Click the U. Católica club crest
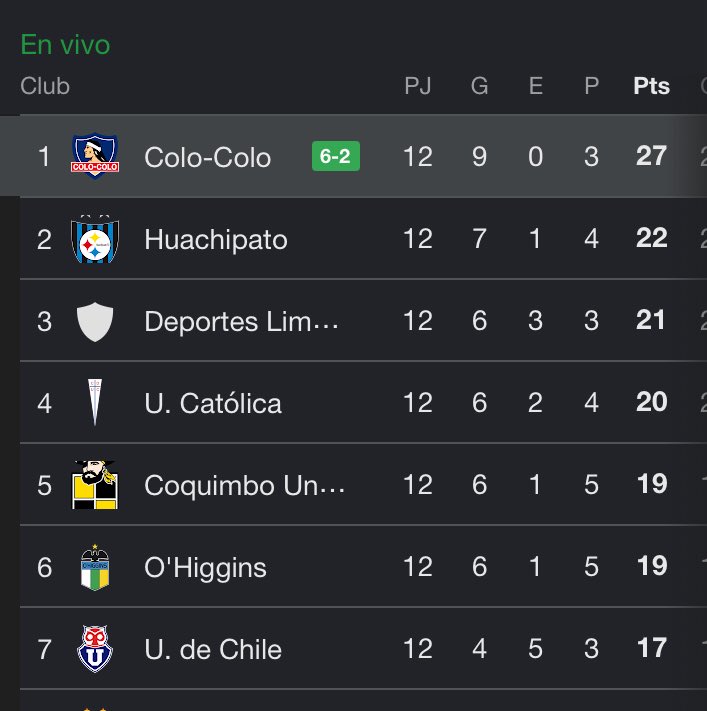707x711 pixels. (x=95, y=403)
